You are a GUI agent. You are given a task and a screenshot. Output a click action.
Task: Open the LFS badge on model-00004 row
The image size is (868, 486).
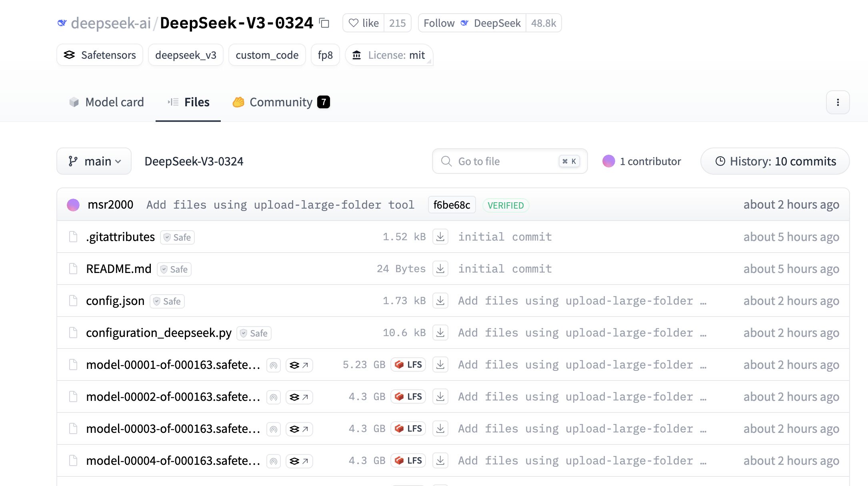click(x=408, y=460)
